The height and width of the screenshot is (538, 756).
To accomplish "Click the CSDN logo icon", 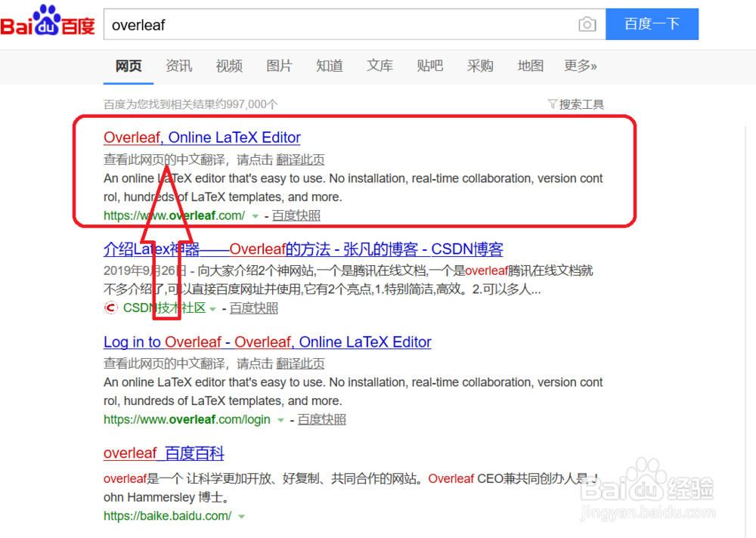I will (x=111, y=308).
